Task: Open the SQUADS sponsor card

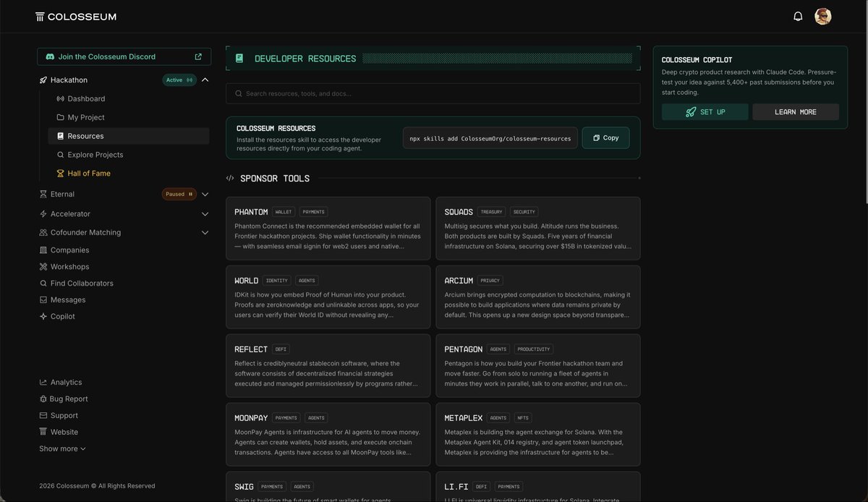Action: pos(538,229)
